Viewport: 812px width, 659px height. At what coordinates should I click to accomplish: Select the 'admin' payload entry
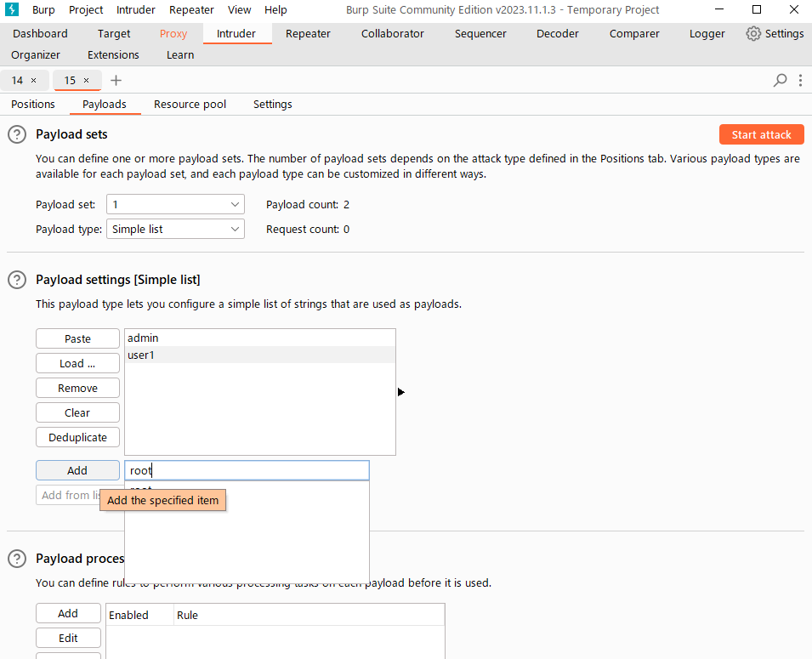(260, 338)
